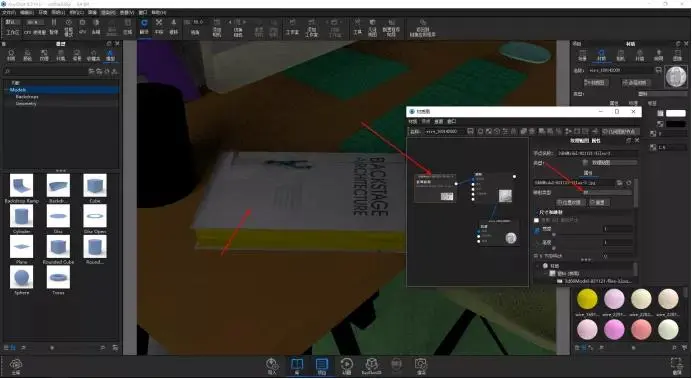The height and width of the screenshot is (379, 692).
Task: Select the Pause render toolbar icon
Action: tap(54, 23)
